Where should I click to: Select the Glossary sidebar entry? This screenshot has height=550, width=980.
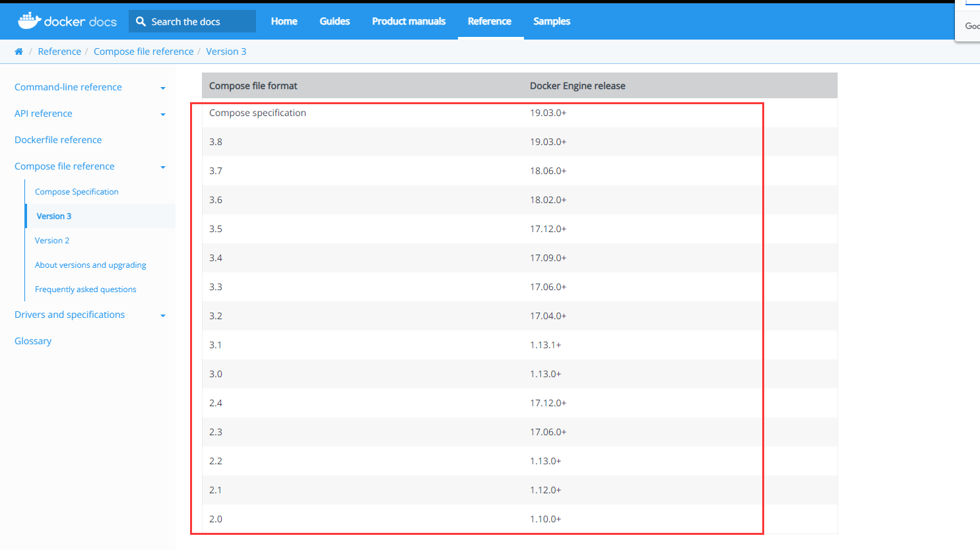33,340
